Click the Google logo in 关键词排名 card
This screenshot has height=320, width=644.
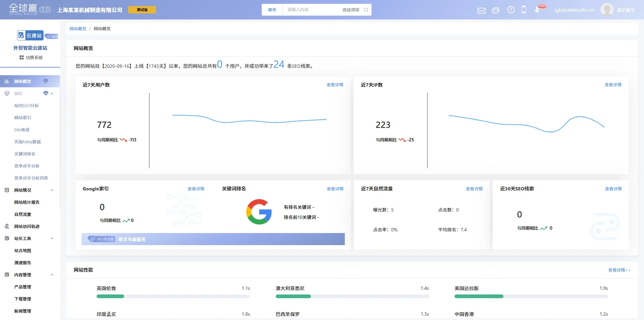pyautogui.click(x=259, y=212)
